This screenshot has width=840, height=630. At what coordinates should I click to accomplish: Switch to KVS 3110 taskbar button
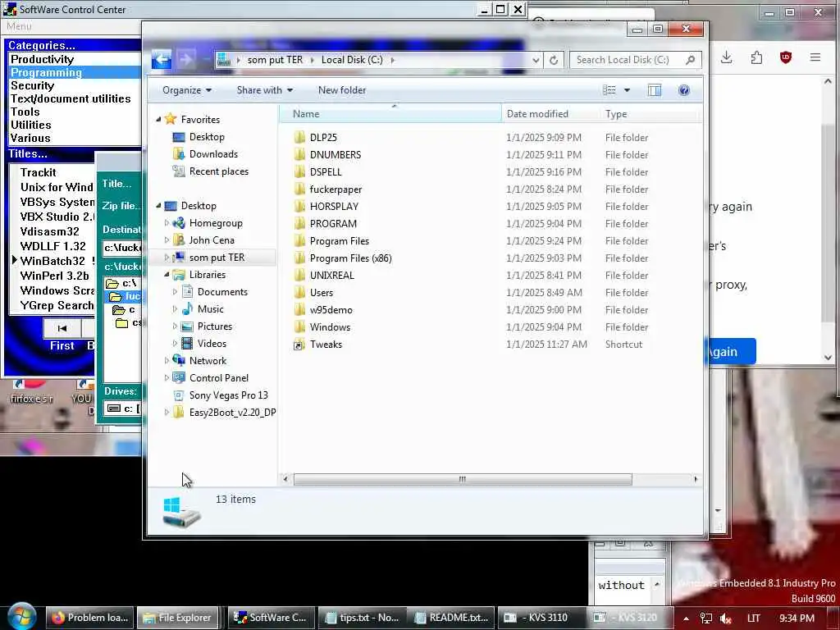542,618
